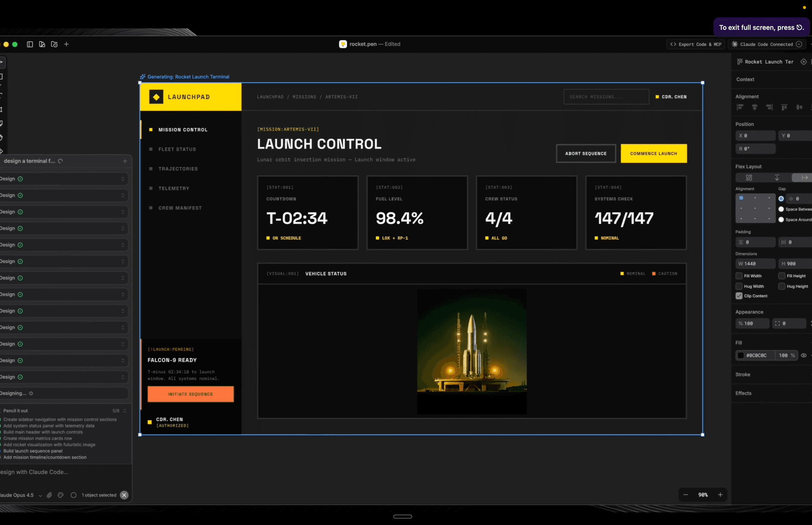Click align top icon in Alignment section
812x525 pixels.
[784, 107]
